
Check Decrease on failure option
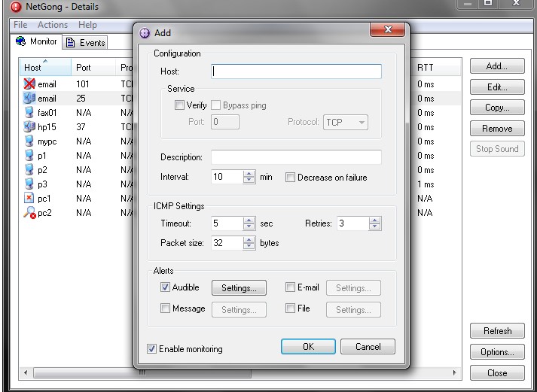click(x=290, y=177)
